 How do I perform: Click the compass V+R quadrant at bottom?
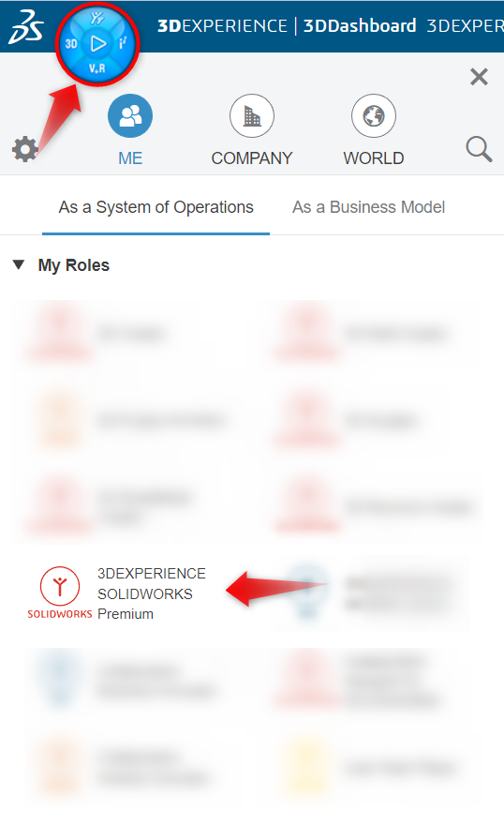pyautogui.click(x=97, y=68)
